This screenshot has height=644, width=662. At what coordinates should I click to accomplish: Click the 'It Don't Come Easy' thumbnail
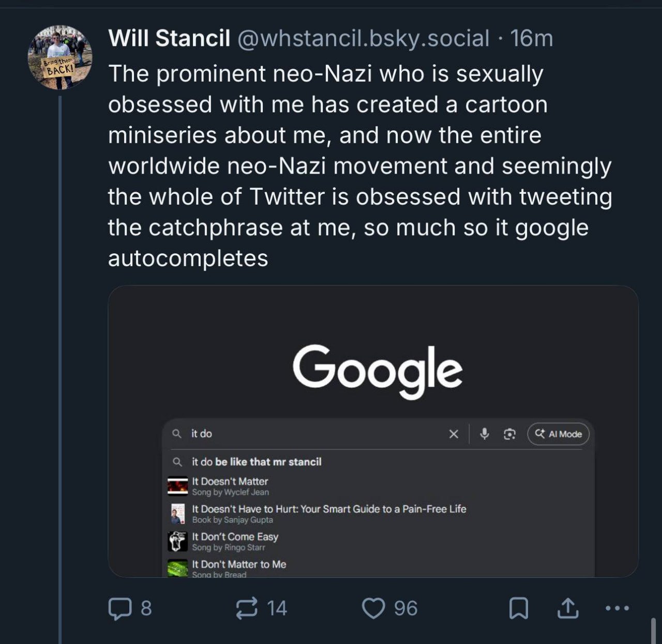pyautogui.click(x=177, y=542)
